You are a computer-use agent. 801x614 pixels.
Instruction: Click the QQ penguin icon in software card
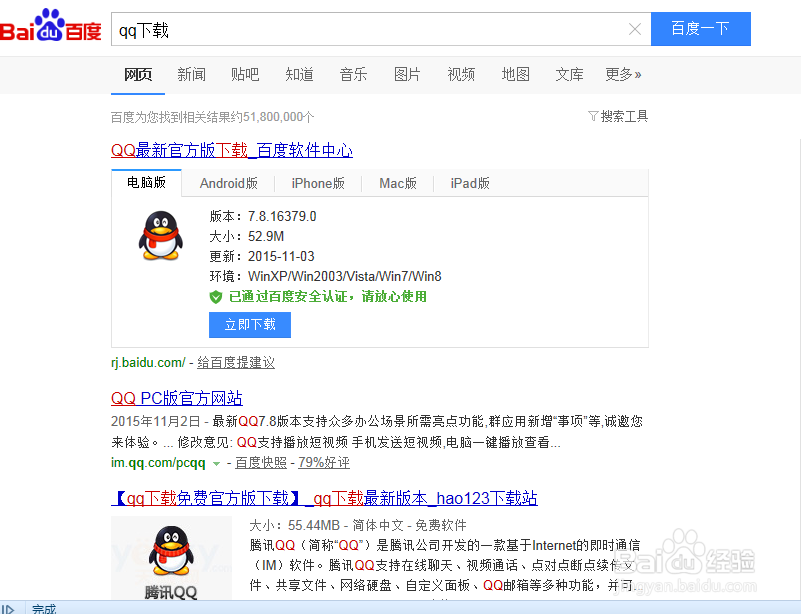(x=160, y=235)
